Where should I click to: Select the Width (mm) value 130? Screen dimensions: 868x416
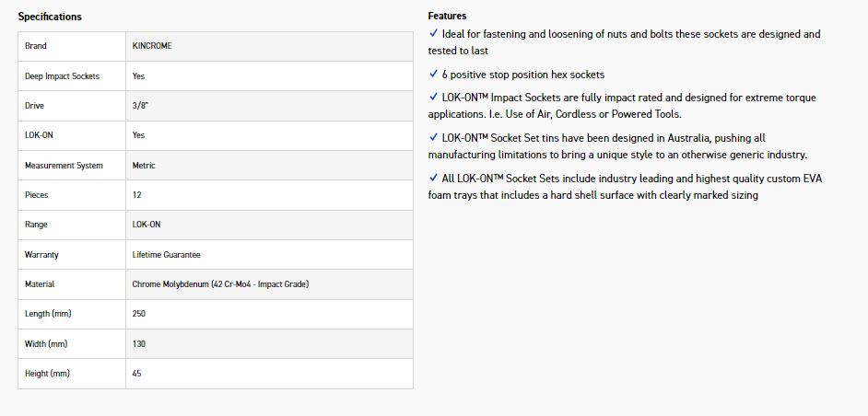pos(139,344)
